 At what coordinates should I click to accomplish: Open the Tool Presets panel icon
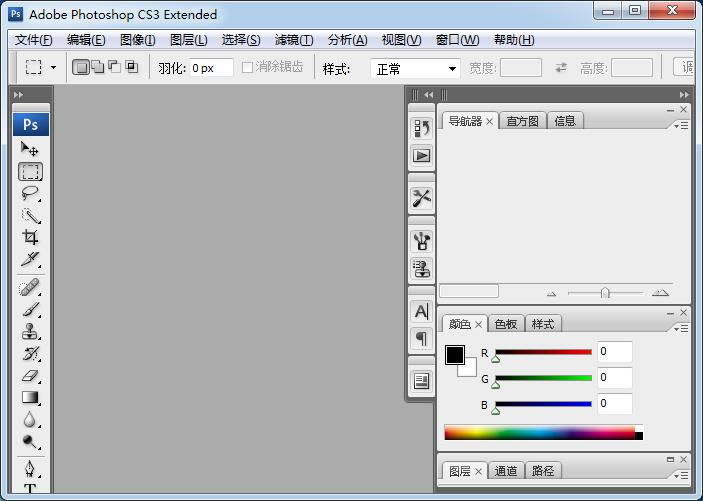tap(421, 198)
